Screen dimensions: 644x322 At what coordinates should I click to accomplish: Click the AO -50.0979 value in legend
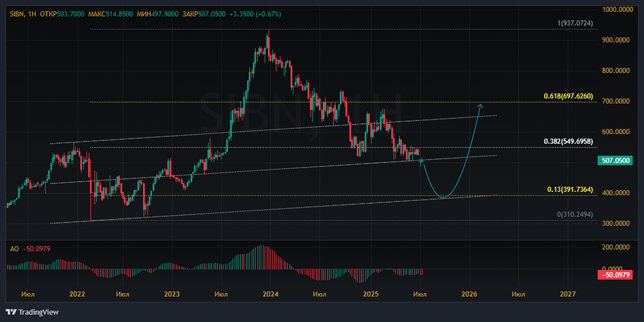(35, 249)
